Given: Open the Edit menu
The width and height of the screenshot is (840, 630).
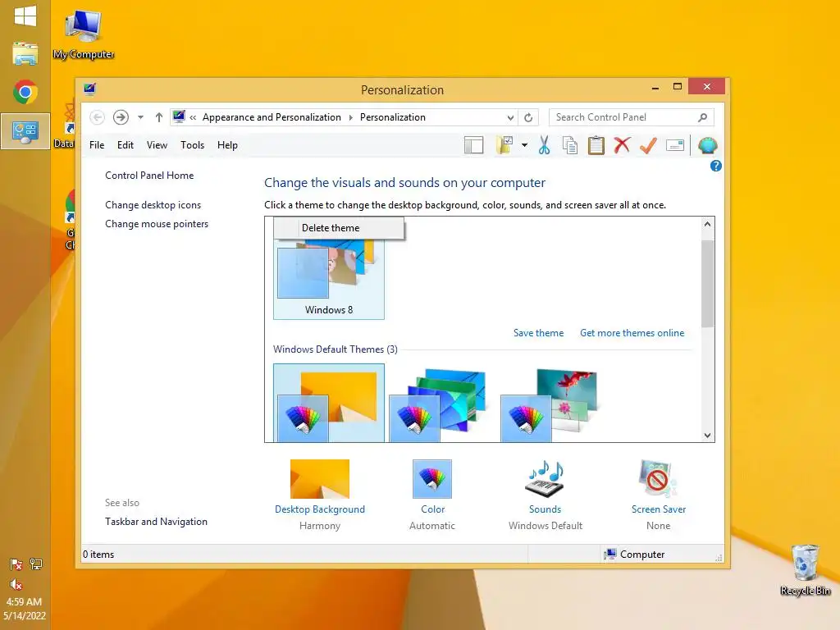Looking at the screenshot, I should point(126,145).
